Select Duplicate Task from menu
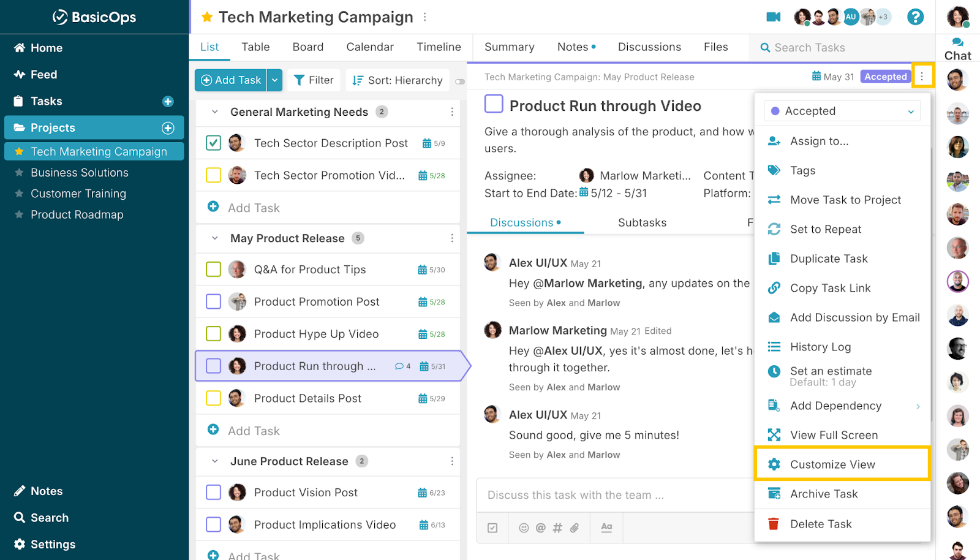 [x=843, y=259]
